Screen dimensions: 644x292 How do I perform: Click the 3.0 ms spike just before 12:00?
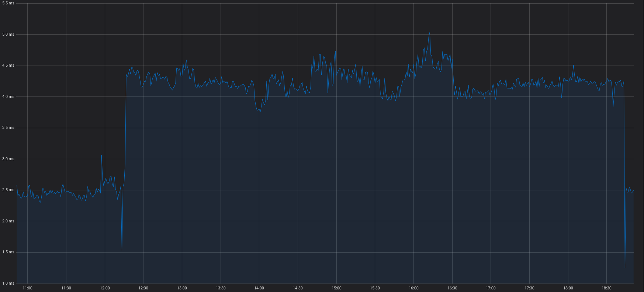click(x=101, y=155)
